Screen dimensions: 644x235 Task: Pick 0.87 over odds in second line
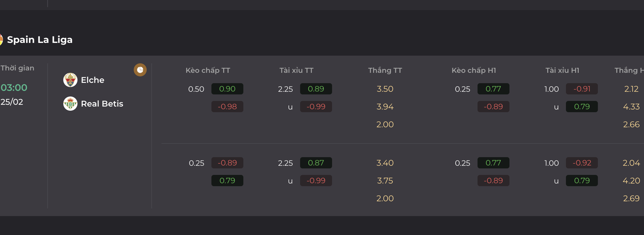316,163
